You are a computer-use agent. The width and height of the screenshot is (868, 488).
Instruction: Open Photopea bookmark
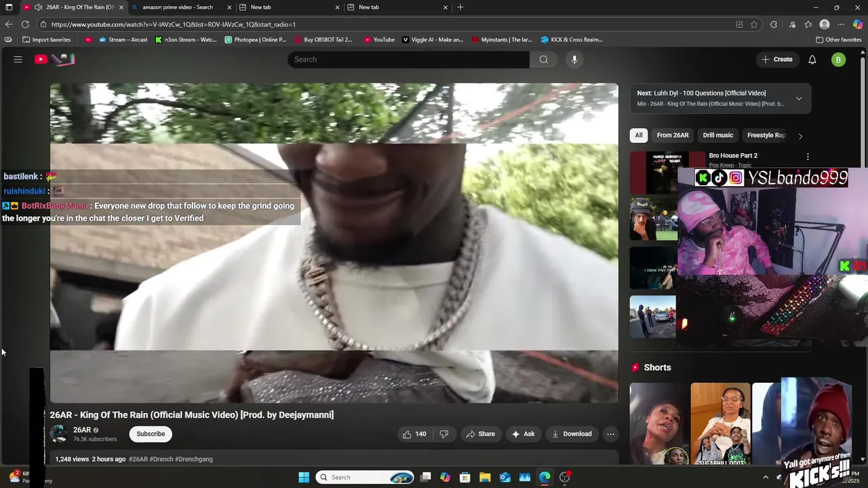(256, 40)
